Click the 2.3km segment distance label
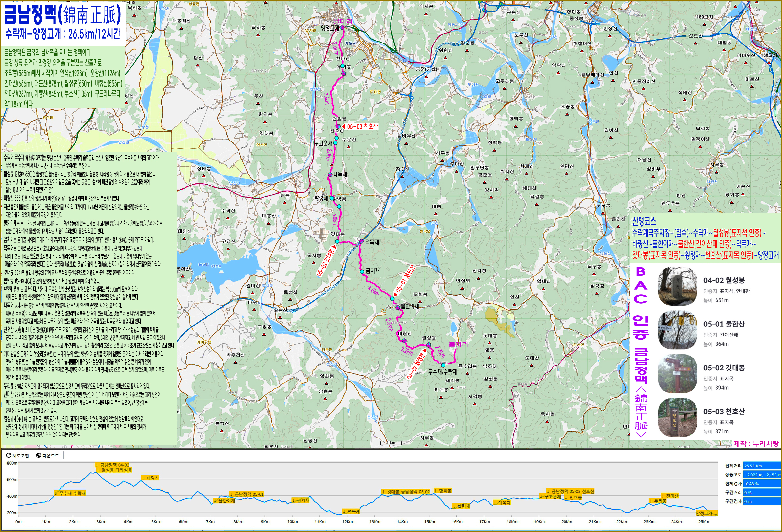The width and height of the screenshot is (782, 532). click(x=440, y=352)
